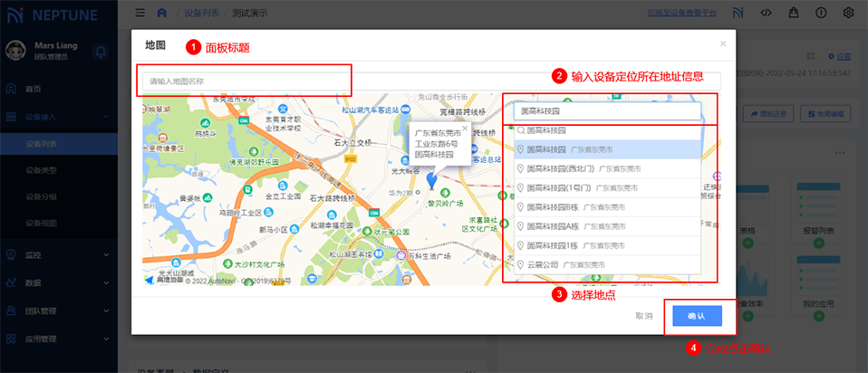Close the map address info popup
The image size is (868, 373).
coord(465,128)
